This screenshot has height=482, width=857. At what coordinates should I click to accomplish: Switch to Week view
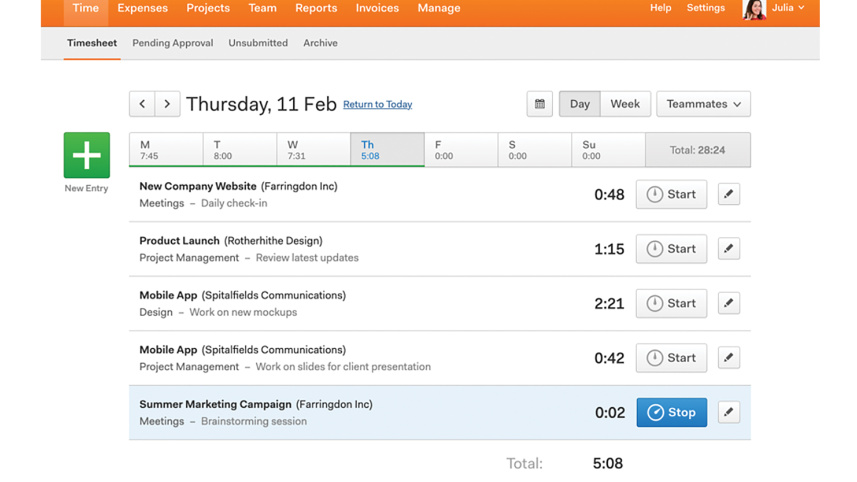(625, 104)
